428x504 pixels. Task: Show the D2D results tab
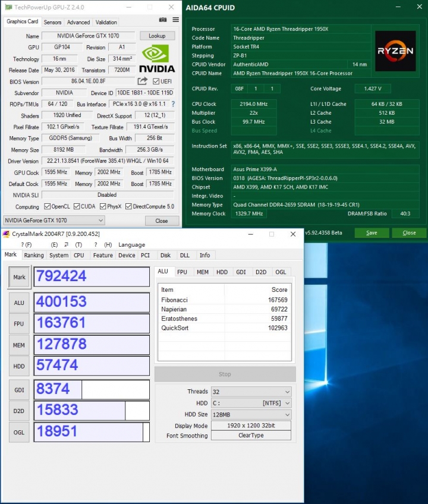coord(261,272)
